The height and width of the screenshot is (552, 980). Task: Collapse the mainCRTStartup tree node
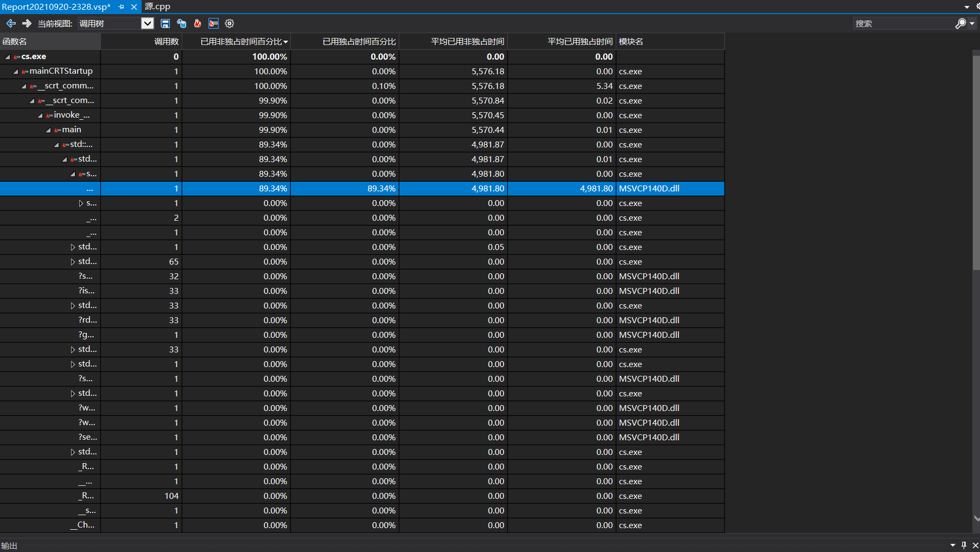(x=16, y=72)
